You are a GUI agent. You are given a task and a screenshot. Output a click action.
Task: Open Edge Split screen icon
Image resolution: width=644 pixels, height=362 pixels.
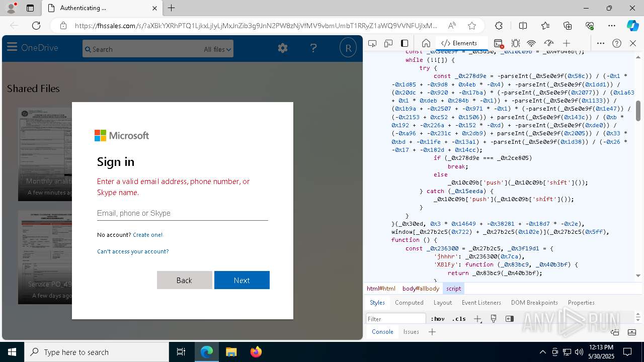523,26
